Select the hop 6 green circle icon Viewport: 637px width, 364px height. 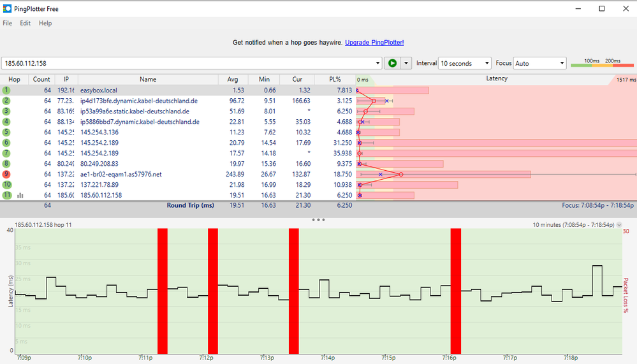6,143
